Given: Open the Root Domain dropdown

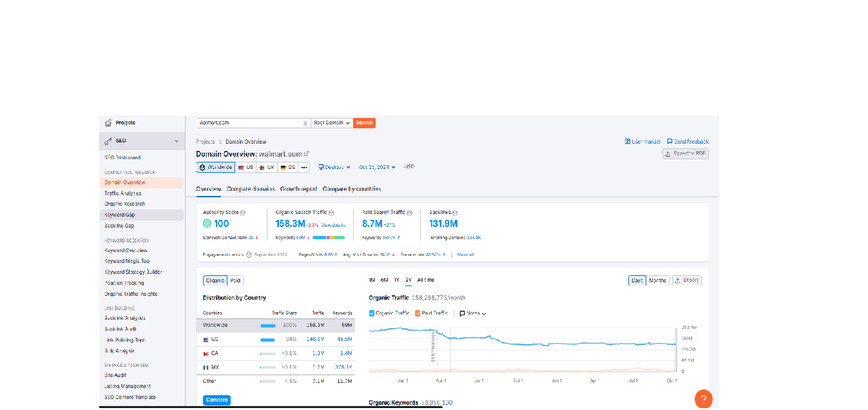Looking at the screenshot, I should click(x=332, y=122).
